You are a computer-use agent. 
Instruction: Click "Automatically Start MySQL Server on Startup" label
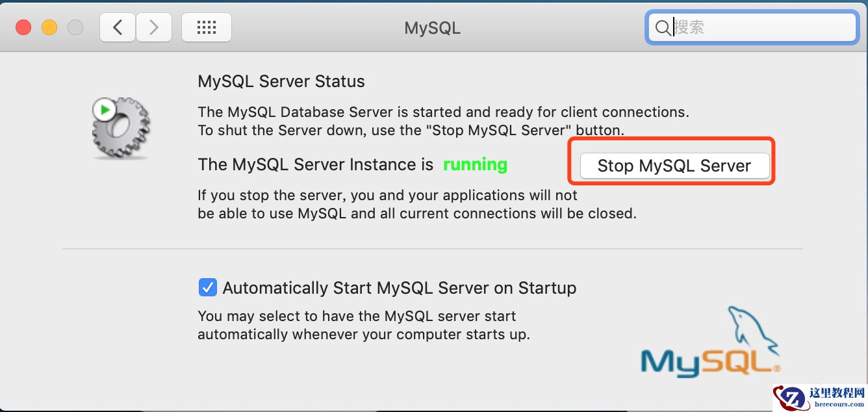(x=399, y=288)
